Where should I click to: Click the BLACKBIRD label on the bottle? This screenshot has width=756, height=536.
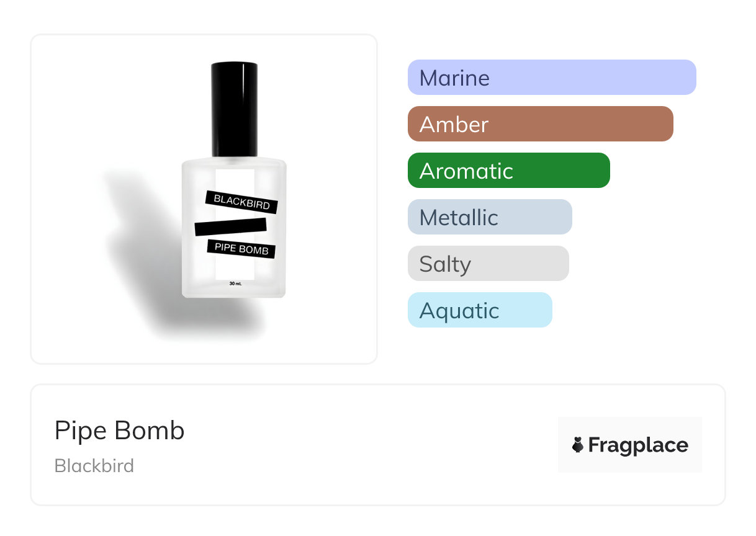[241, 202]
